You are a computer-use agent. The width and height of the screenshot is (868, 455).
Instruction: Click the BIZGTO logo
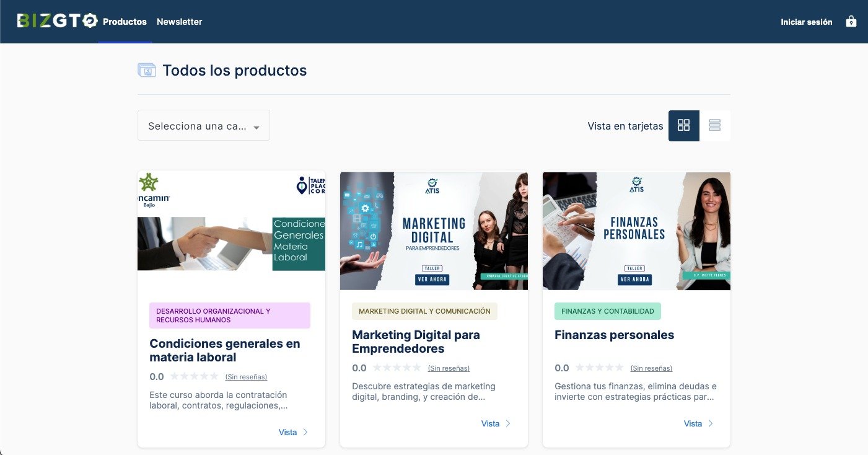coord(58,21)
